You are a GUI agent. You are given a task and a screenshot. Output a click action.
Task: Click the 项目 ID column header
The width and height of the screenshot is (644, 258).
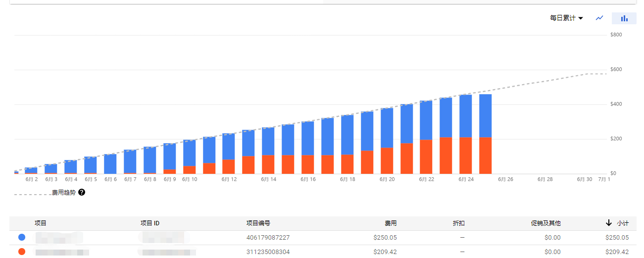point(150,223)
